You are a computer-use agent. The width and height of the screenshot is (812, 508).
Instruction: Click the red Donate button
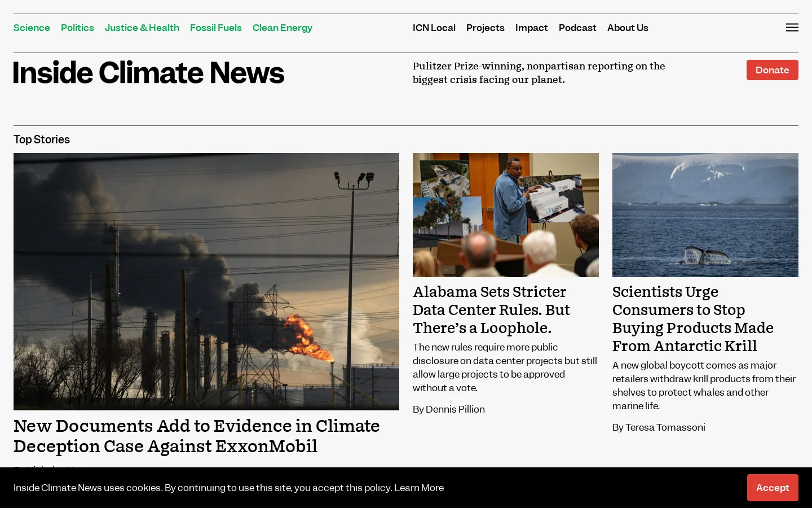pyautogui.click(x=773, y=70)
